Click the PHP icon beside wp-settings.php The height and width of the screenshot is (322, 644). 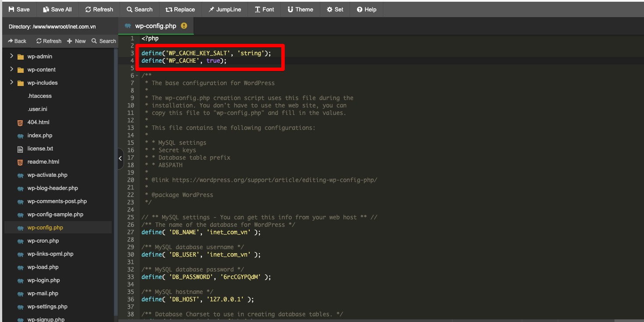click(20, 307)
